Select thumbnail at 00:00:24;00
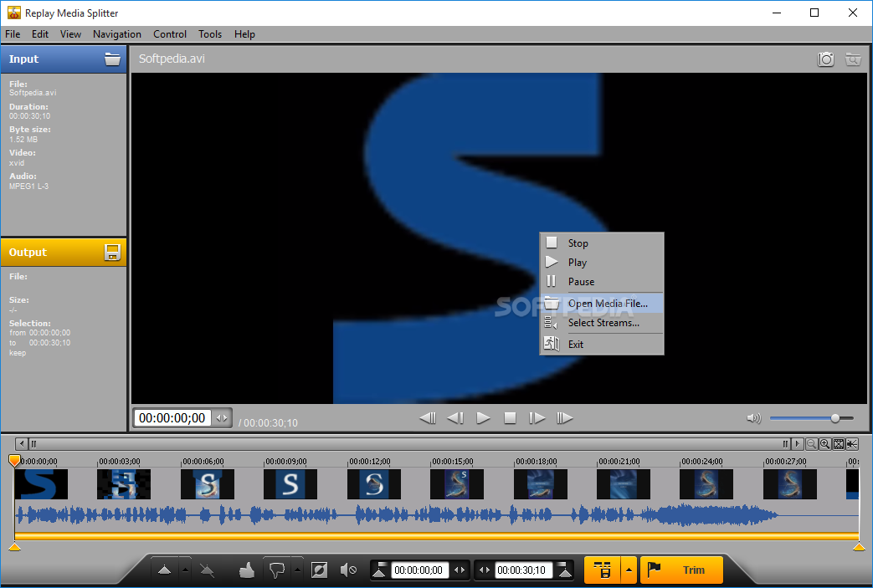Viewport: 873px width, 588px height. tap(706, 484)
